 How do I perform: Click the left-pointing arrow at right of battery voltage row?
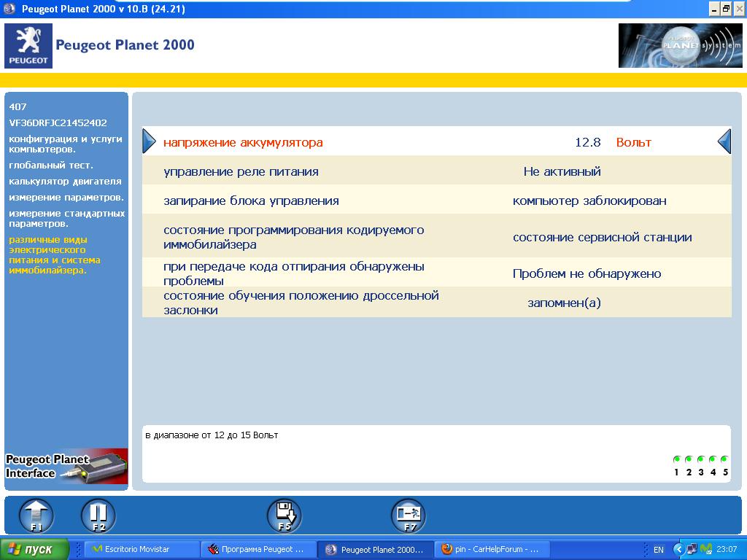[724, 141]
